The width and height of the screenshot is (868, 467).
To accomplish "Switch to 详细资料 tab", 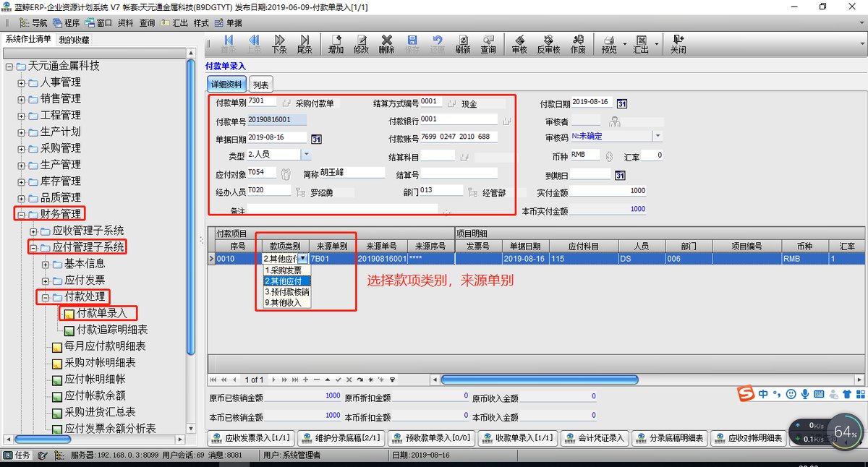I will pyautogui.click(x=226, y=84).
